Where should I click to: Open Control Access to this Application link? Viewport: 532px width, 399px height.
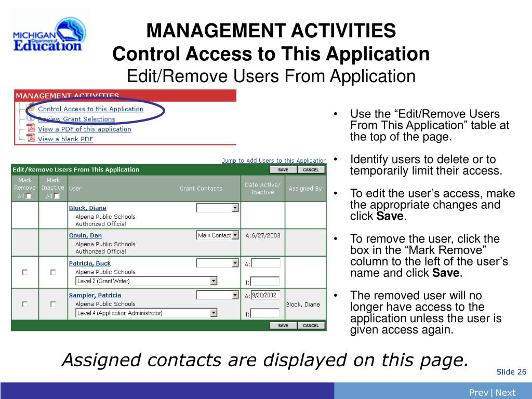90,109
